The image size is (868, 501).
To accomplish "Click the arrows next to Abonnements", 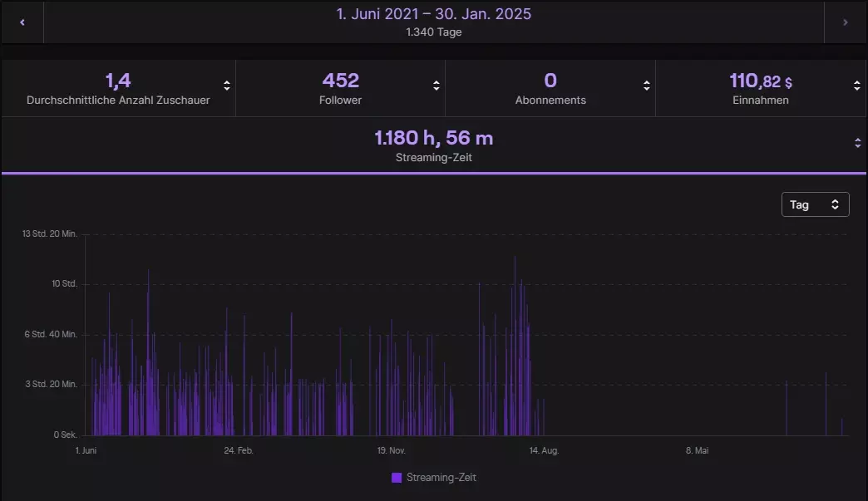I will pos(645,84).
